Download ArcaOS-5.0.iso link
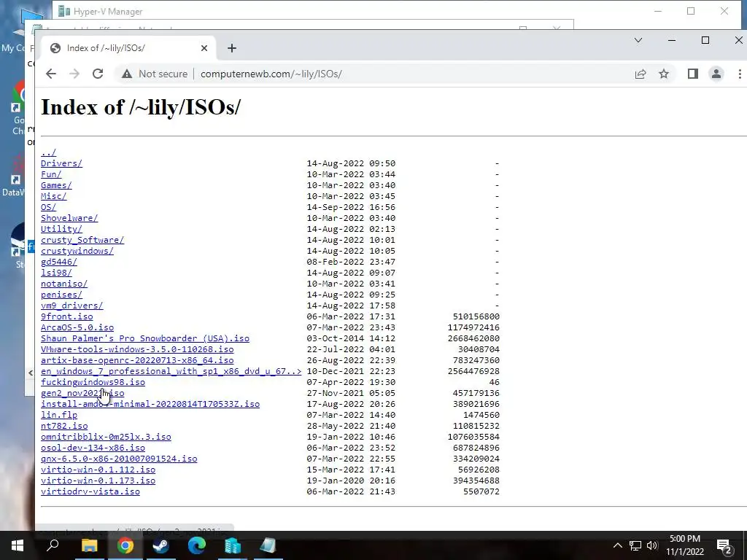The image size is (747, 560). 77,327
